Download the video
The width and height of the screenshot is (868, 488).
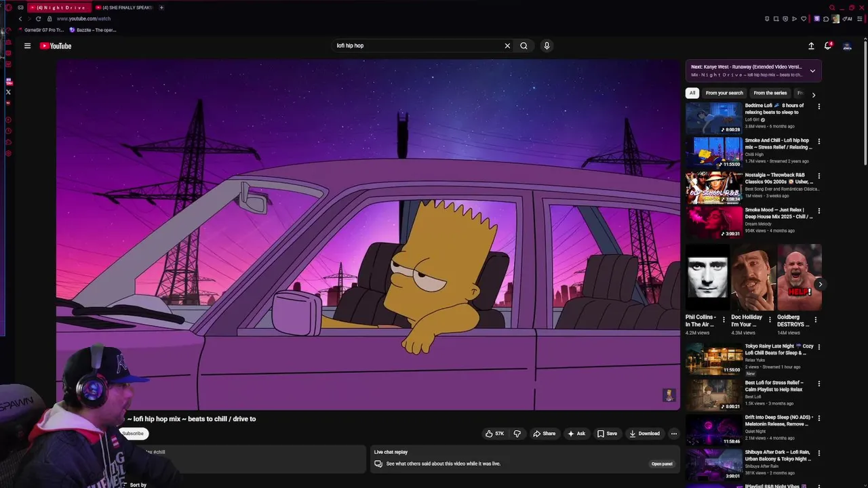click(x=644, y=434)
